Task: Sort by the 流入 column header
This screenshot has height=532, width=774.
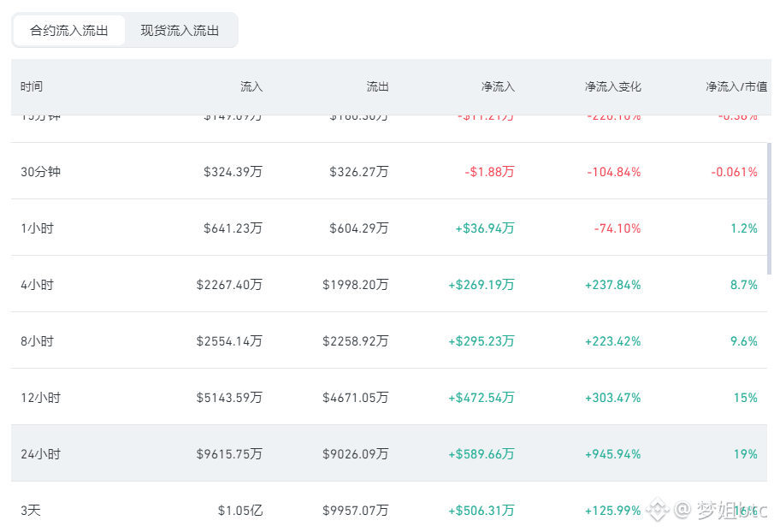Action: pyautogui.click(x=251, y=87)
